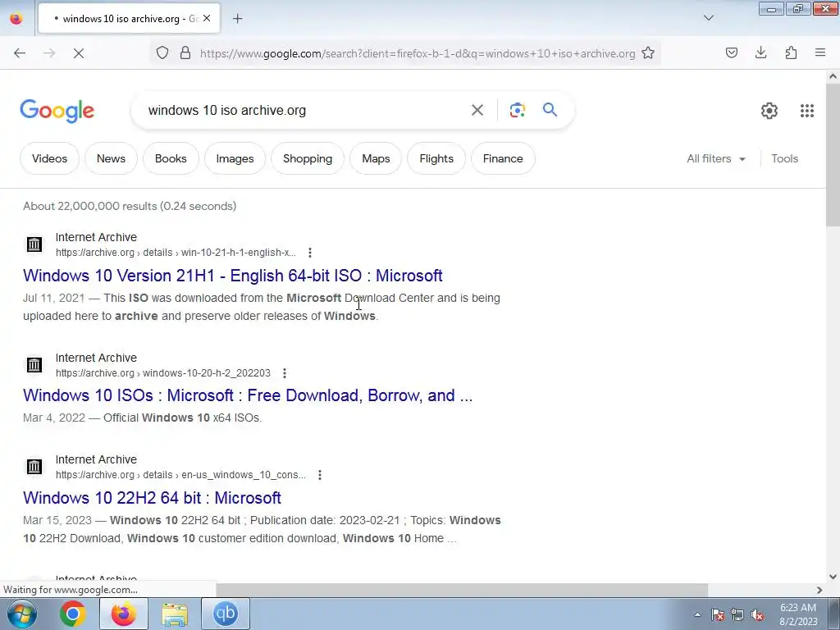Click the horizontal scroll right arrow
This screenshot has height=630, width=840.
point(819,590)
